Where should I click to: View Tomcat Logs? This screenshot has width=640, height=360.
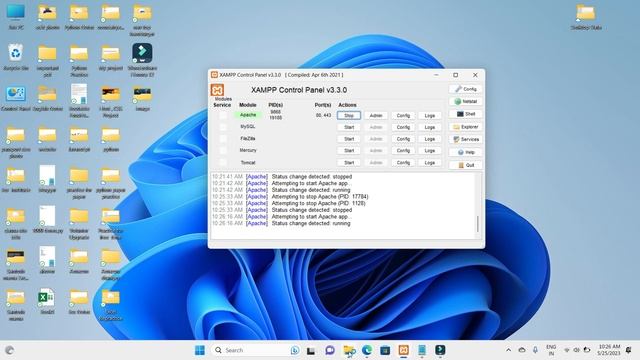(x=430, y=162)
